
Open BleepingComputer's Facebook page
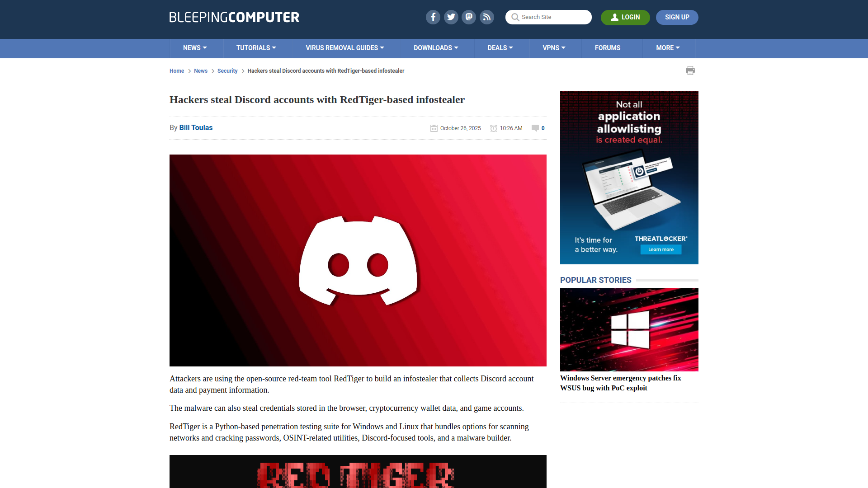433,17
